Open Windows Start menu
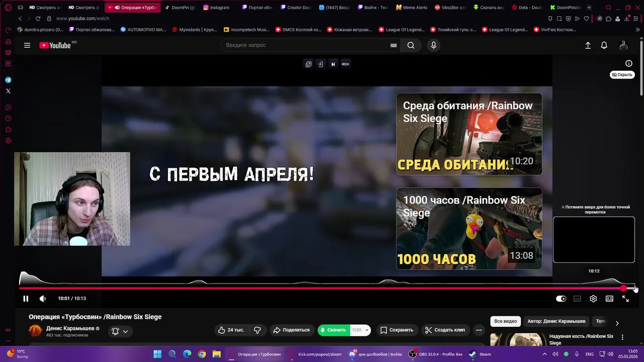644x362 pixels. [x=157, y=354]
